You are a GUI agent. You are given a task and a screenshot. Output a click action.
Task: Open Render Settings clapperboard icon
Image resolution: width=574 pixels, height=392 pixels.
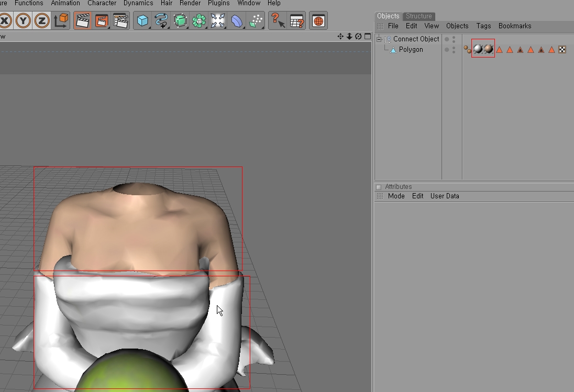pyautogui.click(x=120, y=21)
